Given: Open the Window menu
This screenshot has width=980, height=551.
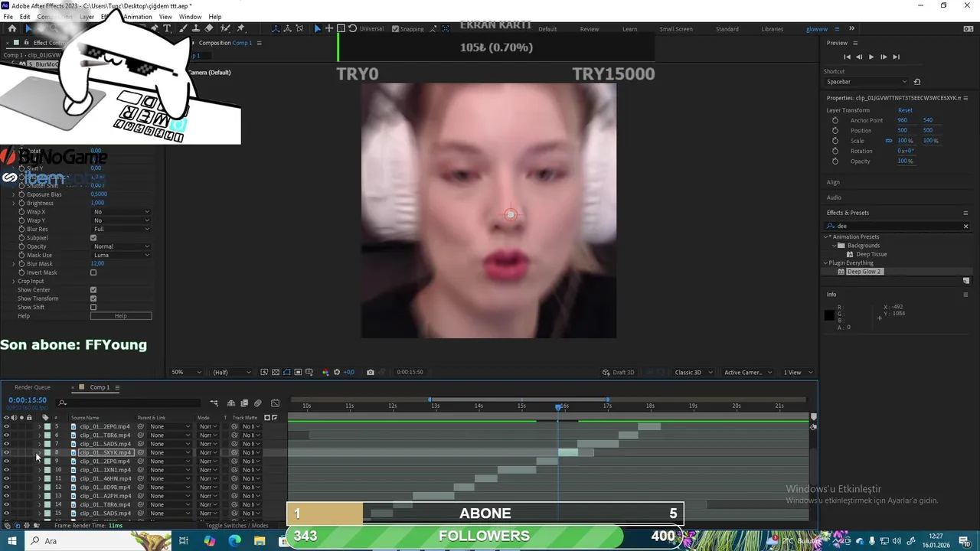Looking at the screenshot, I should point(191,17).
